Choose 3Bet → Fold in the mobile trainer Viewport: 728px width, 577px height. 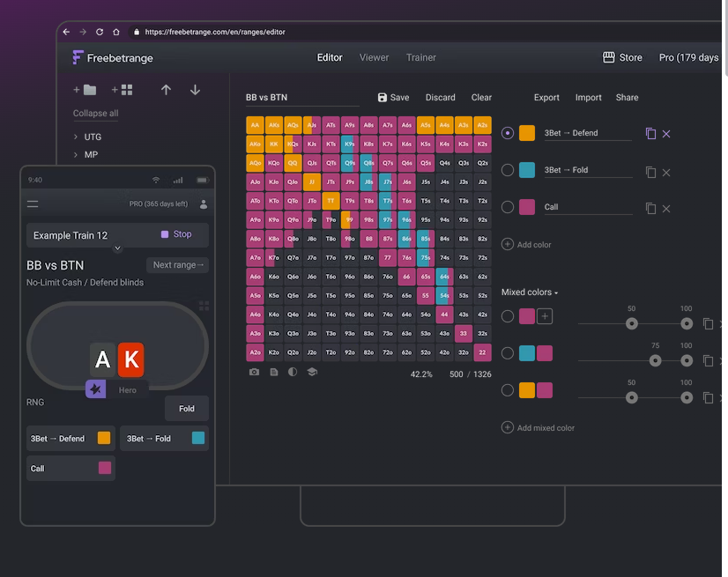(164, 438)
